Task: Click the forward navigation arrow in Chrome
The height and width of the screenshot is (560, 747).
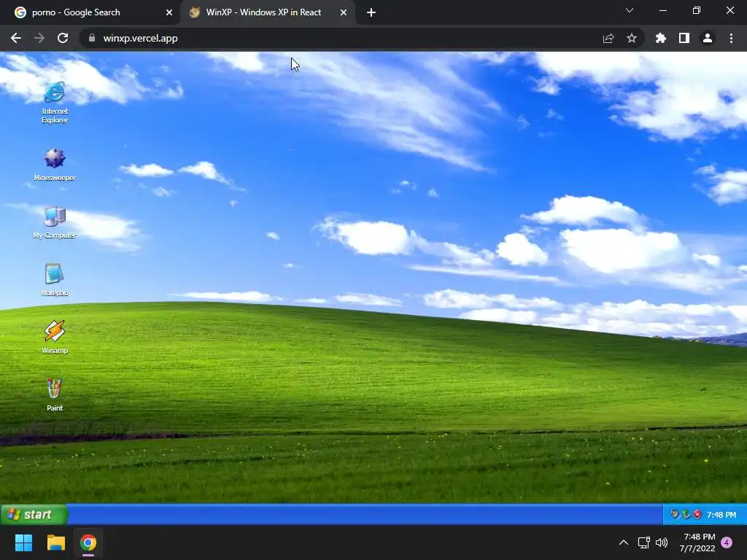Action: tap(39, 38)
